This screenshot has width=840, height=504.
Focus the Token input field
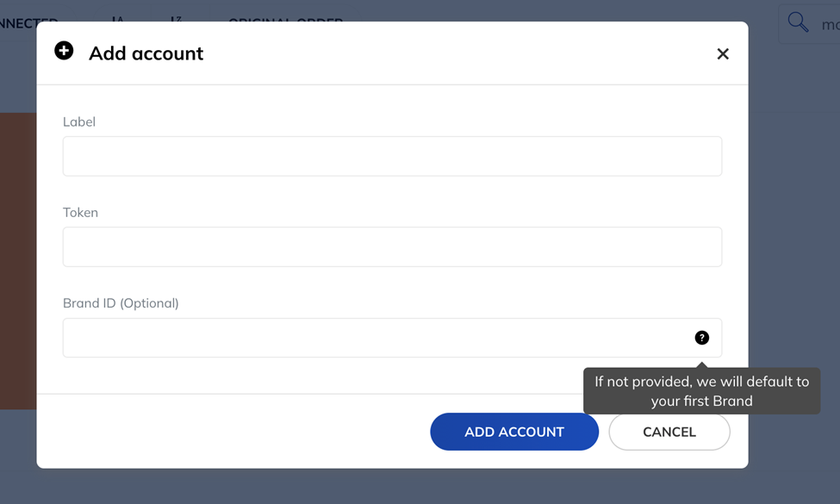click(x=392, y=246)
